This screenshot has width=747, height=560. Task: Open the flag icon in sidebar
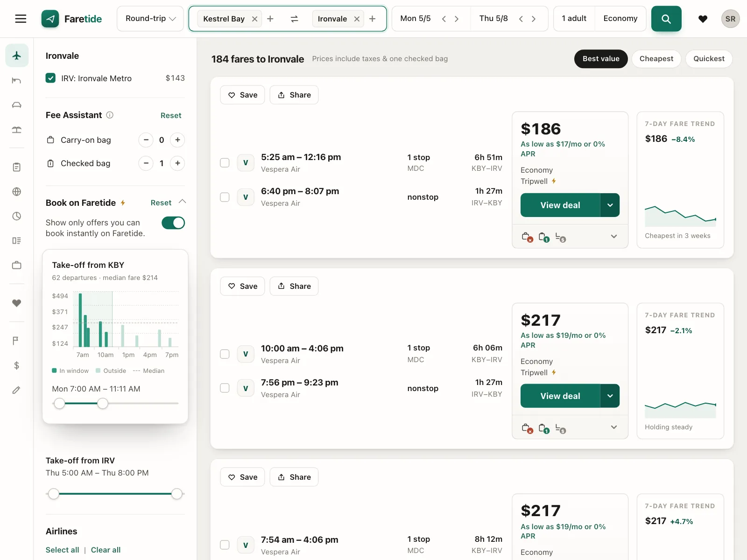click(17, 341)
